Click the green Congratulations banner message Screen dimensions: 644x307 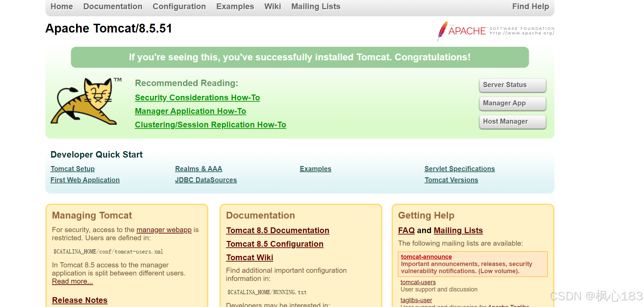click(300, 57)
